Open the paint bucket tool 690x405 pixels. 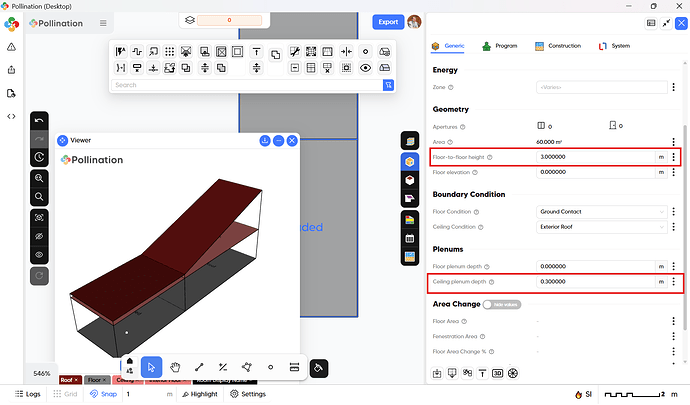[319, 368]
